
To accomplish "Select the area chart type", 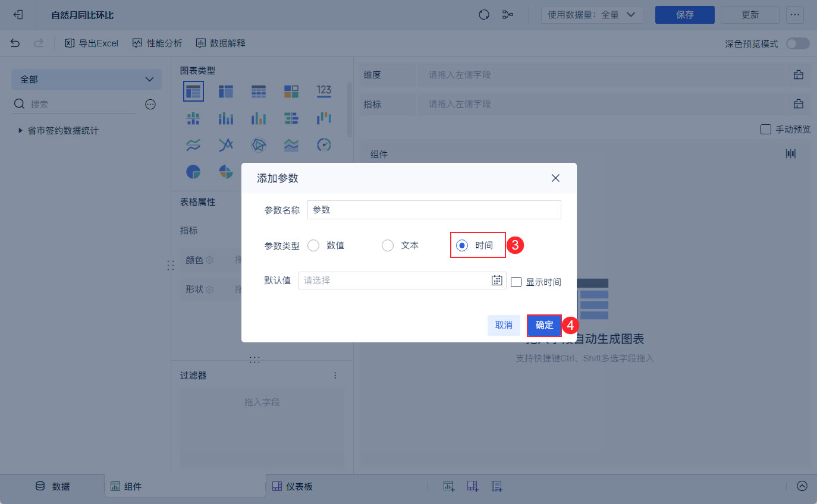I will click(x=291, y=144).
